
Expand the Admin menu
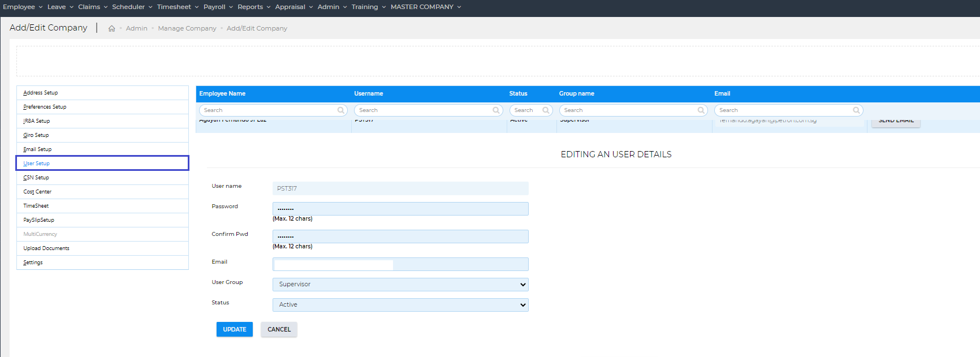tap(333, 7)
